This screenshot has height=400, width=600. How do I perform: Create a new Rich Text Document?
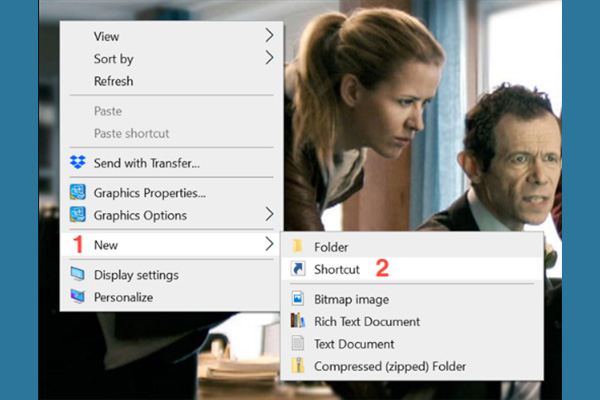(412, 321)
